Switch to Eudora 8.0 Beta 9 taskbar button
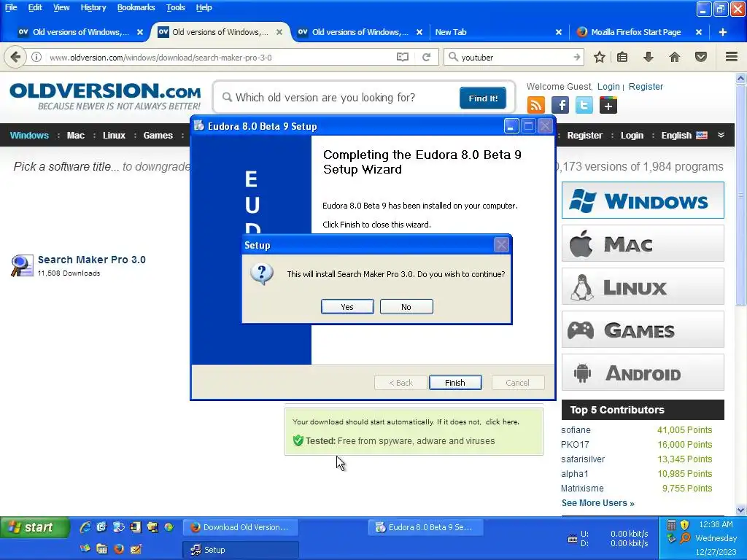Image resolution: width=747 pixels, height=560 pixels. coord(425,527)
